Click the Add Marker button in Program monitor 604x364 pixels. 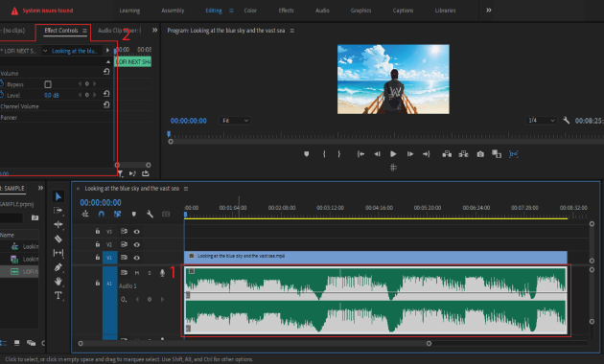306,154
